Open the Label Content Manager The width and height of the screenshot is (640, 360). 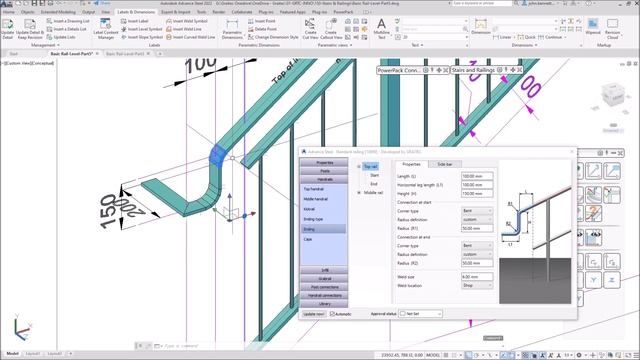(x=106, y=29)
